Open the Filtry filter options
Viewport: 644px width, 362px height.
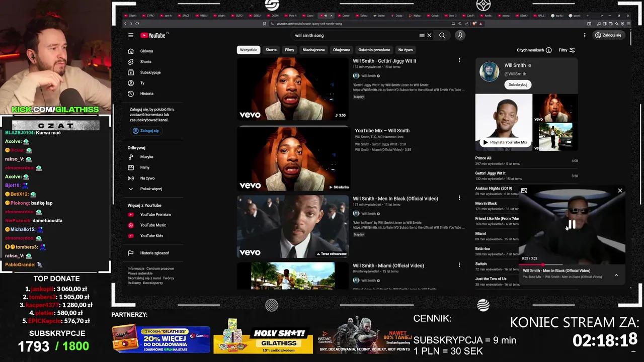click(567, 50)
